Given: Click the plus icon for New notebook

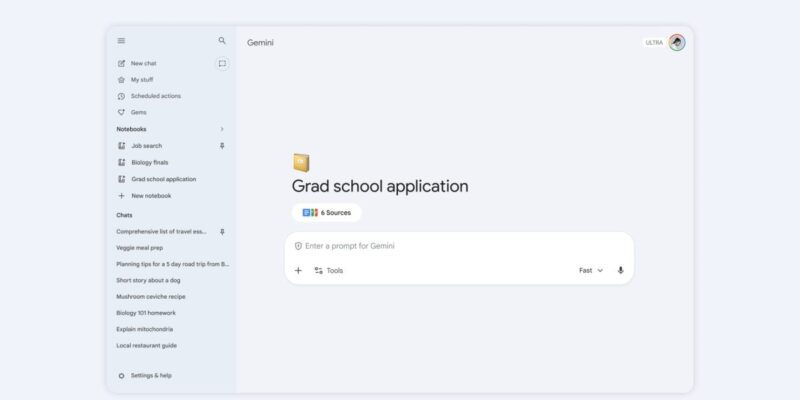Looking at the screenshot, I should click(121, 196).
